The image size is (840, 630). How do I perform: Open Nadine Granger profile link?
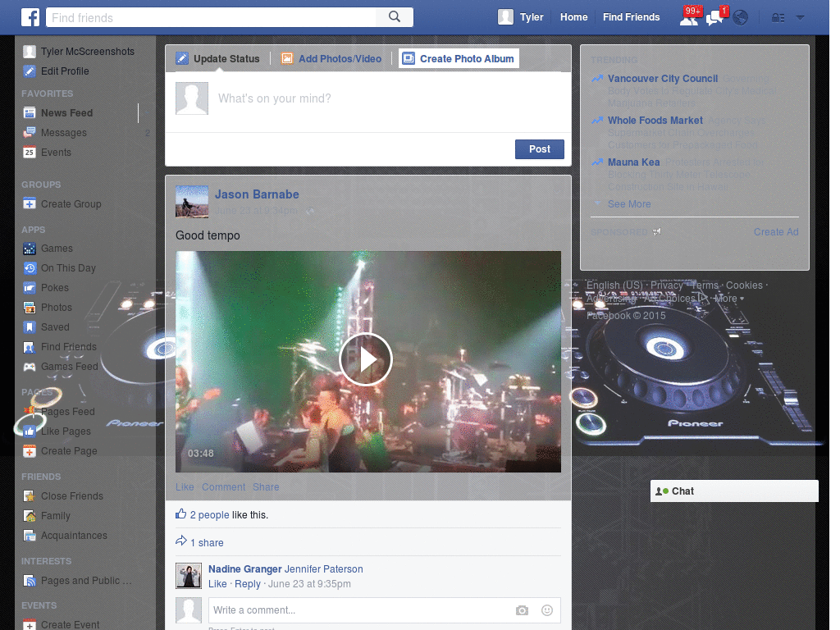244,569
